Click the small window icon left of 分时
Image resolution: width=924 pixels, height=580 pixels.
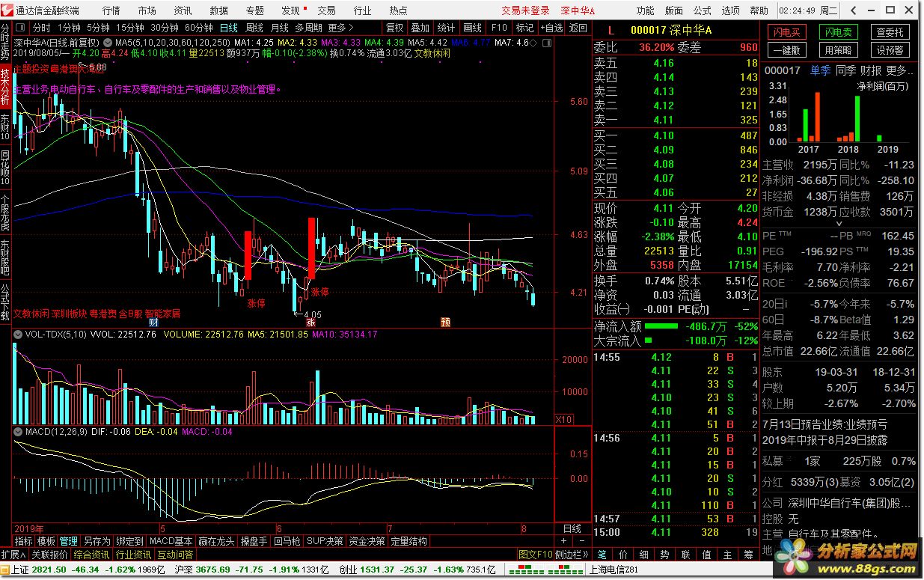[x=20, y=28]
